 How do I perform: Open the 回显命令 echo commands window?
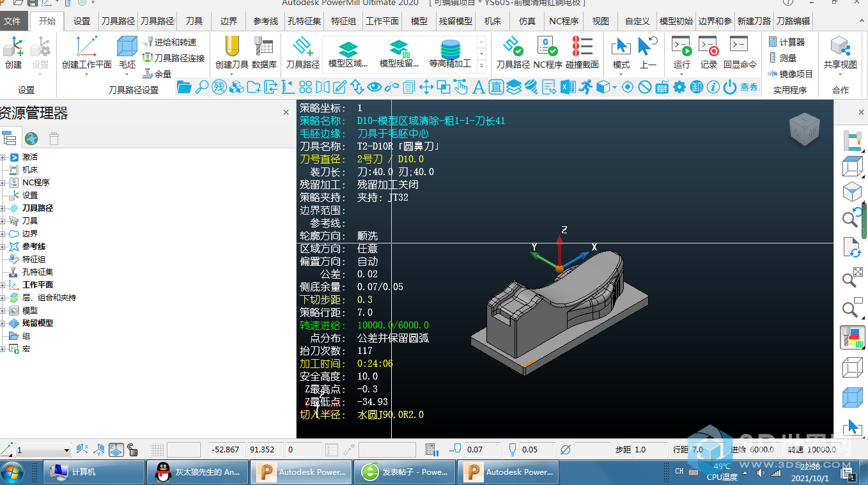click(740, 52)
